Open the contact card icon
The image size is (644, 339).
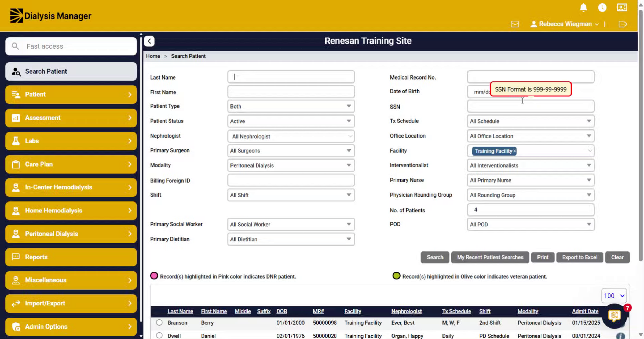(x=622, y=8)
